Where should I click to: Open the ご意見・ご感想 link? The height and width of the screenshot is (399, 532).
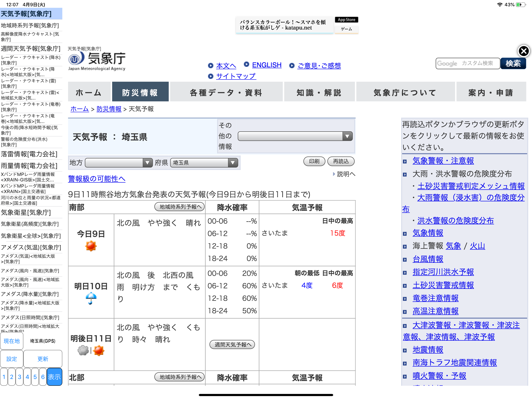pos(319,66)
